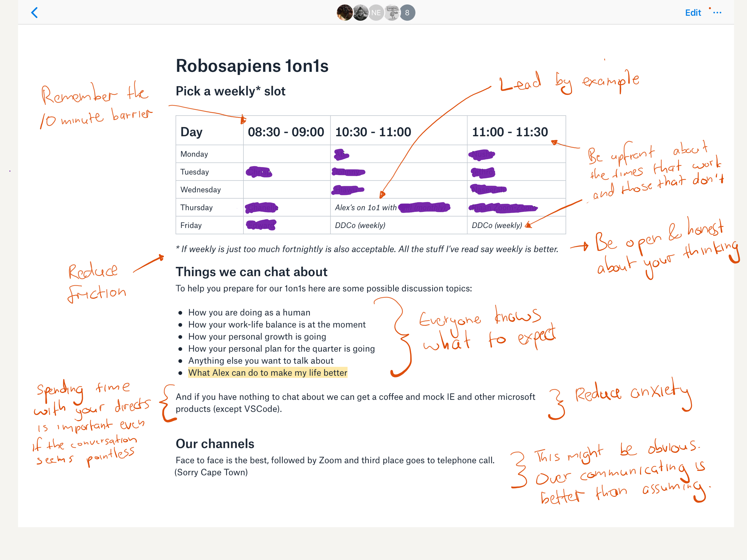Viewport: 747px width, 560px height.
Task: Click 'How you are doing as a human'
Action: 249,313
